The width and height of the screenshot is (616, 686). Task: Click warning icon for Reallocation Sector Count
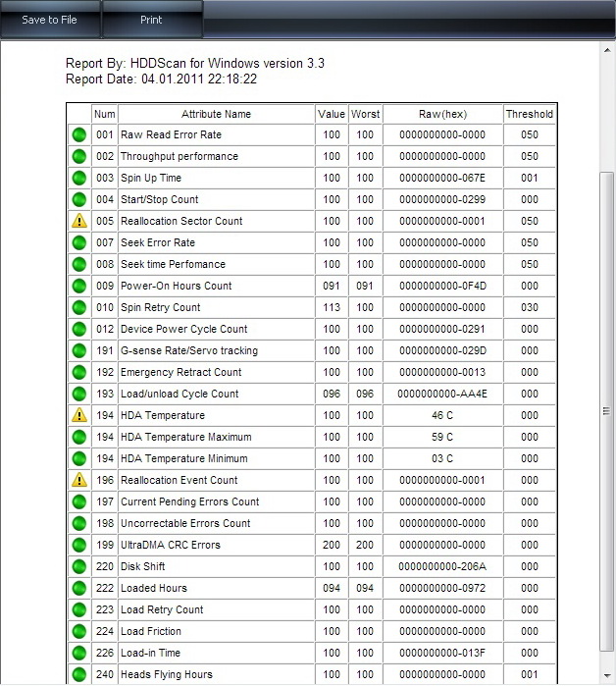[79, 221]
